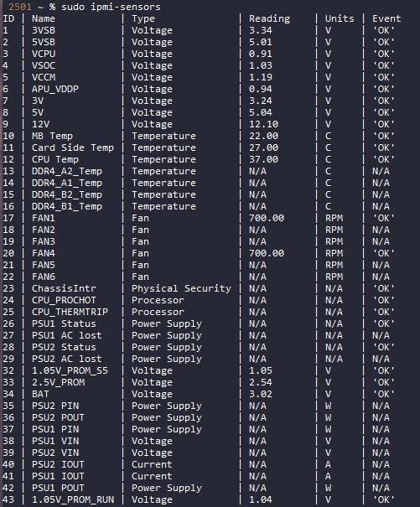Select the 2.5V_PROM sensor name
The image size is (420, 507).
58,382
